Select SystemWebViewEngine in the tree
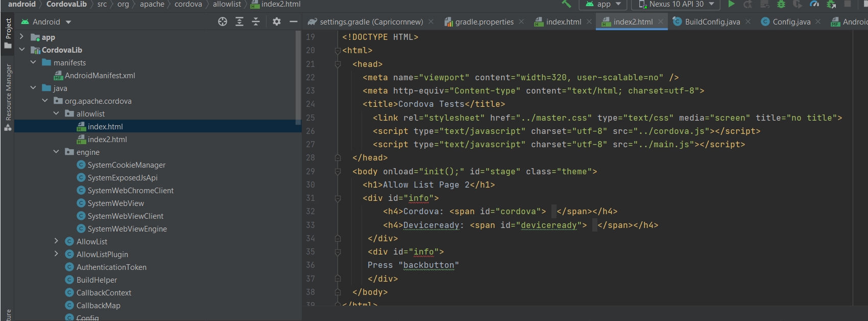This screenshot has height=321, width=868. (x=127, y=228)
